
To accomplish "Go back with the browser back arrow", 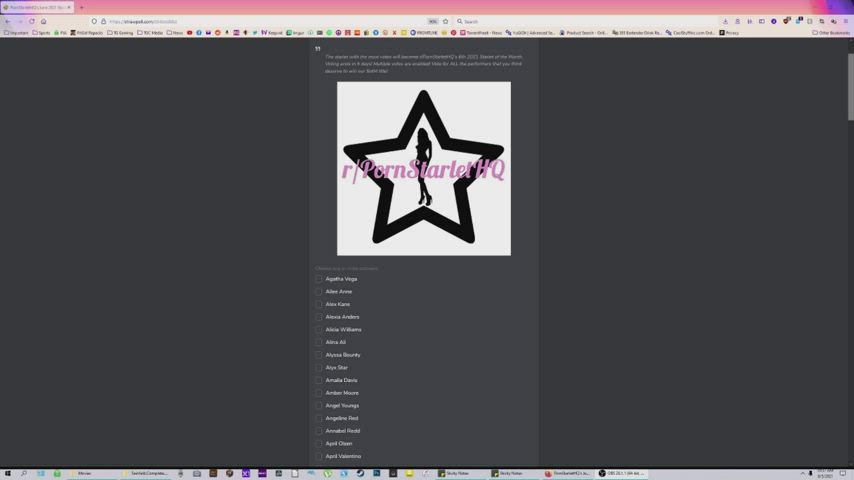I will coord(8,21).
